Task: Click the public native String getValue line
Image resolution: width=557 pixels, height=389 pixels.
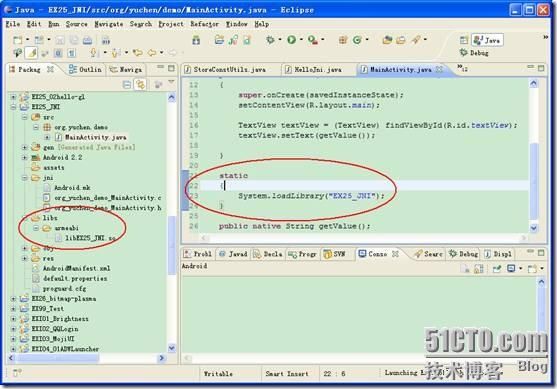Action: coord(294,226)
